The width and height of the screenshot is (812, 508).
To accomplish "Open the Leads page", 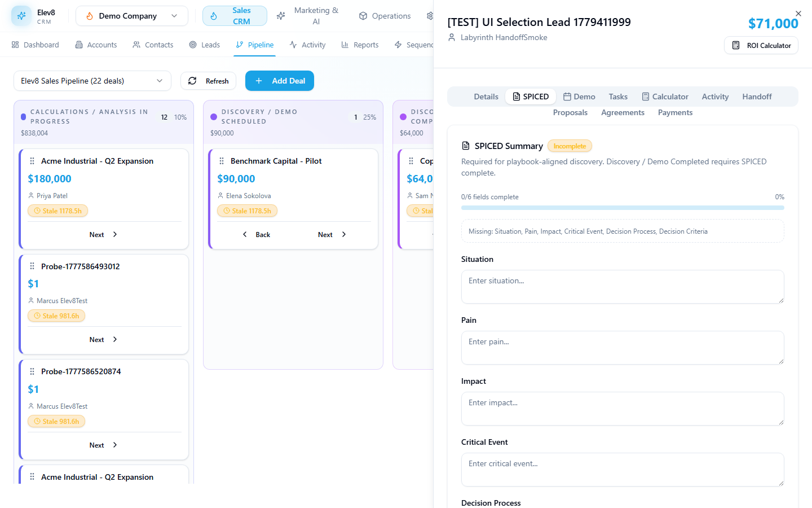I will pos(205,45).
